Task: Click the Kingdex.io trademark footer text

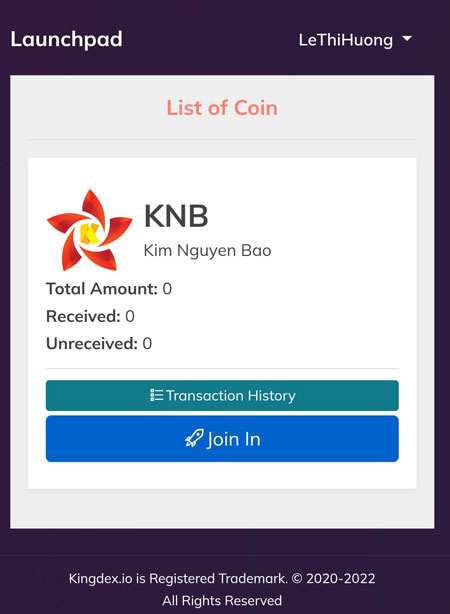Action: [x=222, y=578]
